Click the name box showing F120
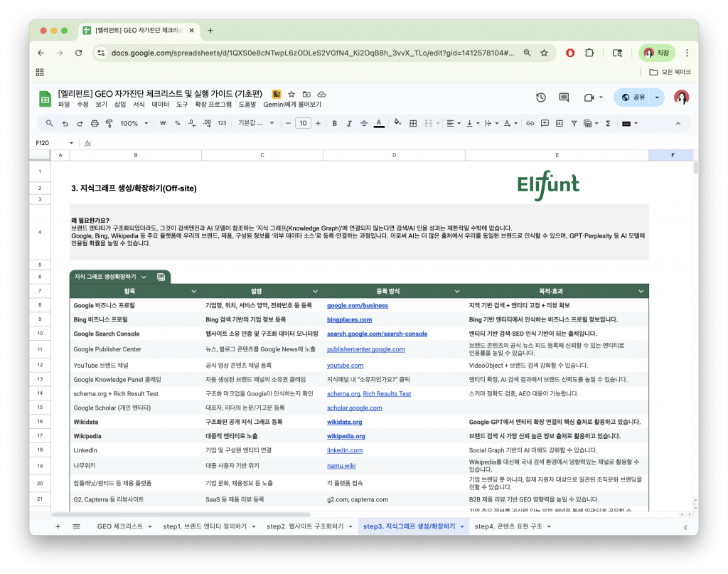This screenshot has width=728, height=574. [x=54, y=143]
